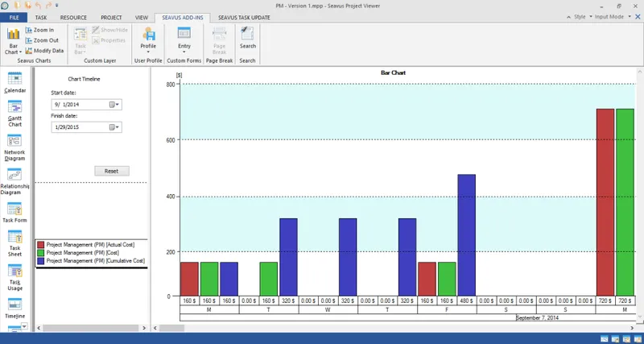The image size is (644, 344).
Task: Open Calendar view from sidebar
Action: pyautogui.click(x=14, y=82)
